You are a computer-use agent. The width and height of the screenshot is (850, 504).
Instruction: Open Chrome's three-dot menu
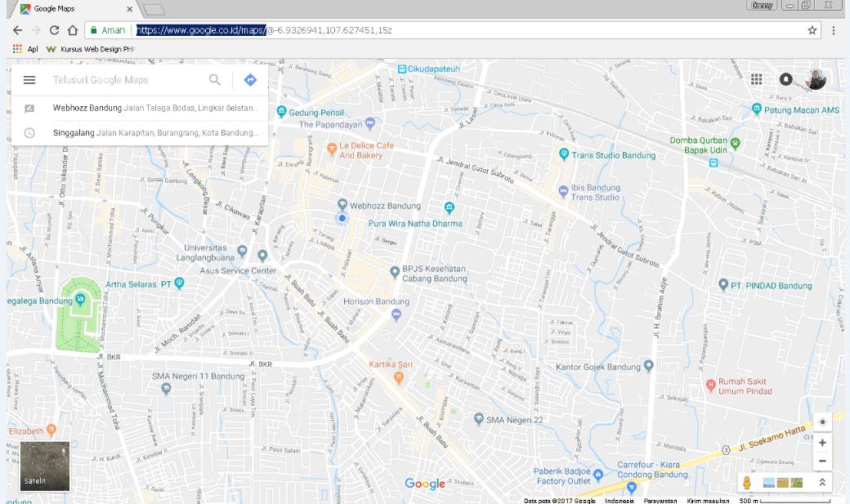[x=834, y=30]
